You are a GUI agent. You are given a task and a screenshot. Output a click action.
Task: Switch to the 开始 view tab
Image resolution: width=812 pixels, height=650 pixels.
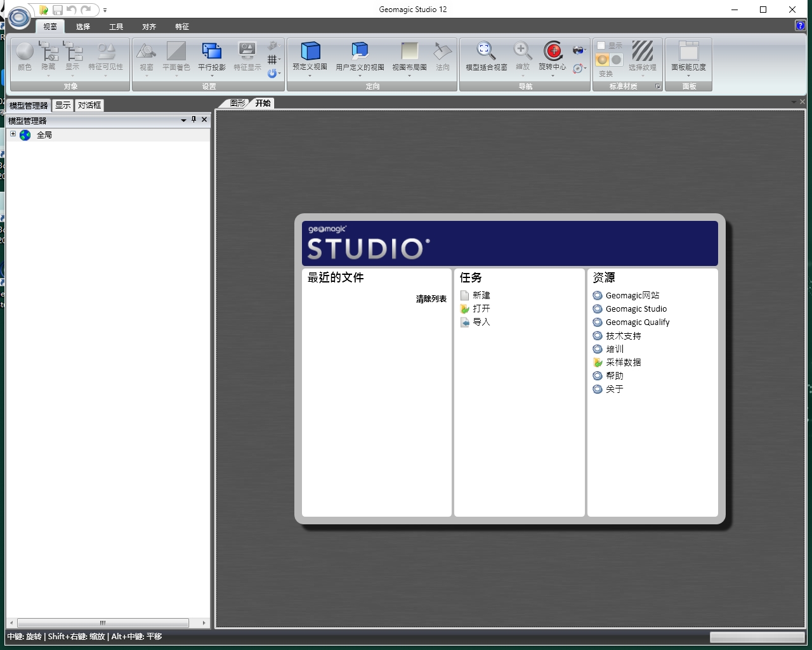(263, 103)
